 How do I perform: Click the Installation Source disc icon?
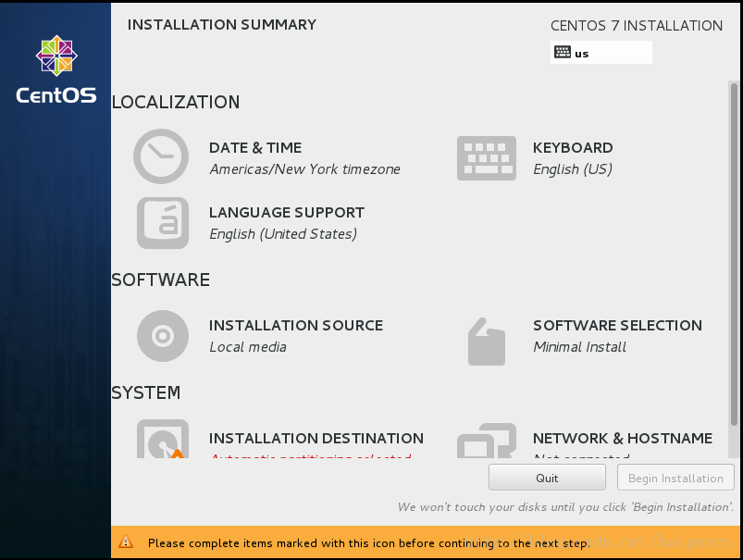pos(163,335)
